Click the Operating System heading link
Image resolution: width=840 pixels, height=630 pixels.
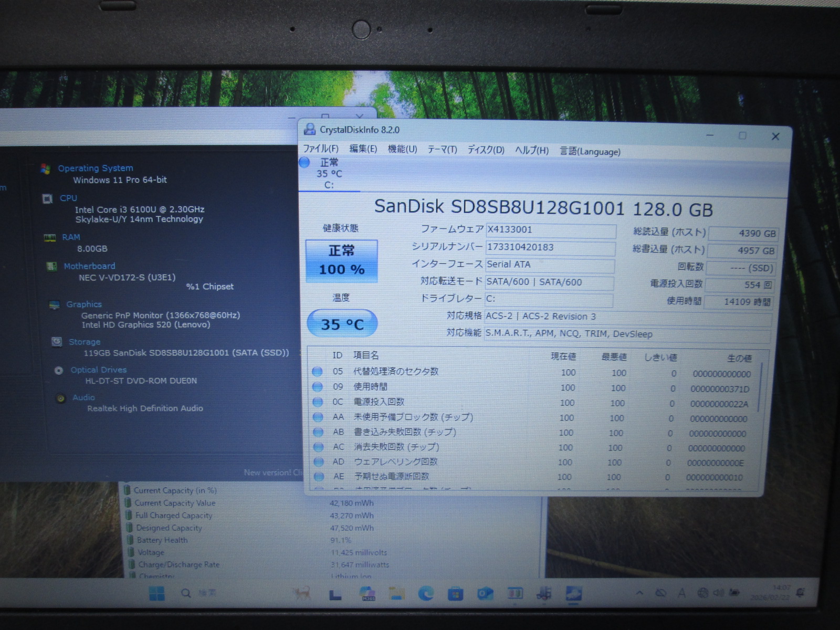(95, 168)
